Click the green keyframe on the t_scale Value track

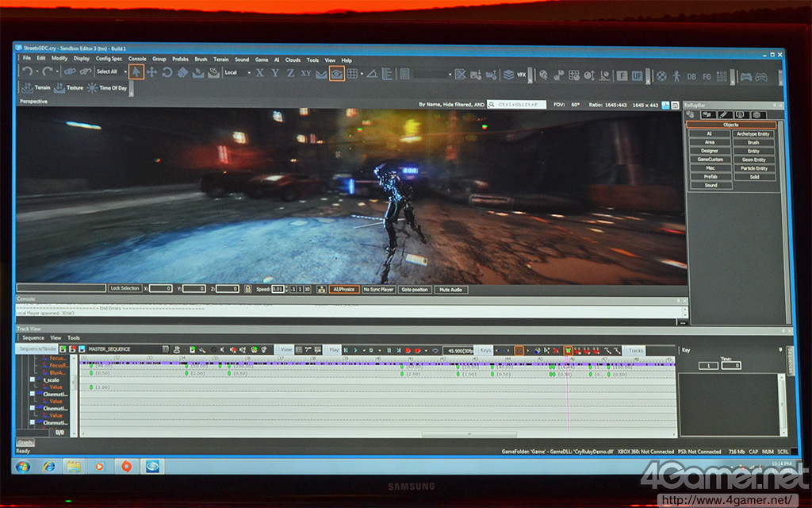[92, 387]
